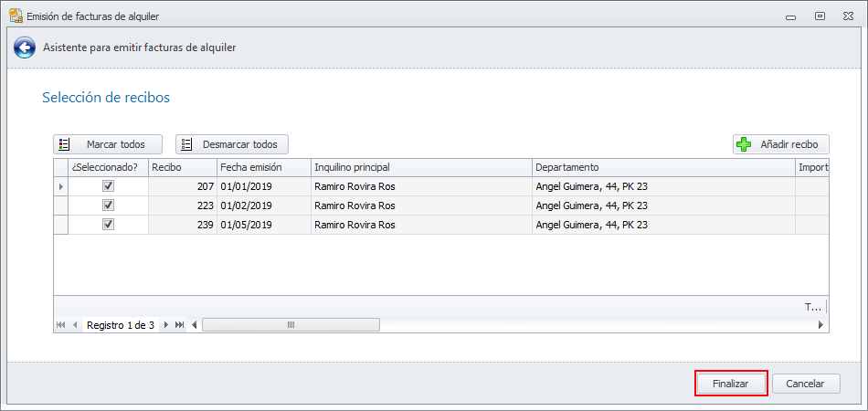Click Ramiro Rovira Ros in receipt 223 row

(x=422, y=205)
